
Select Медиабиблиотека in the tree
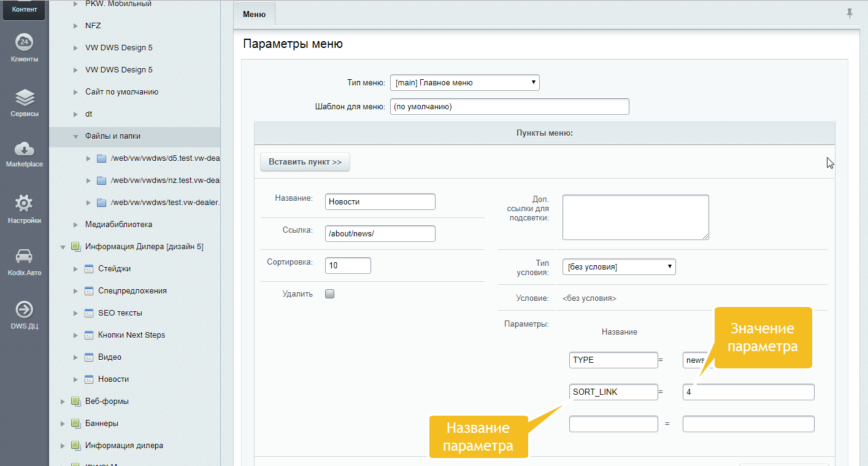119,225
